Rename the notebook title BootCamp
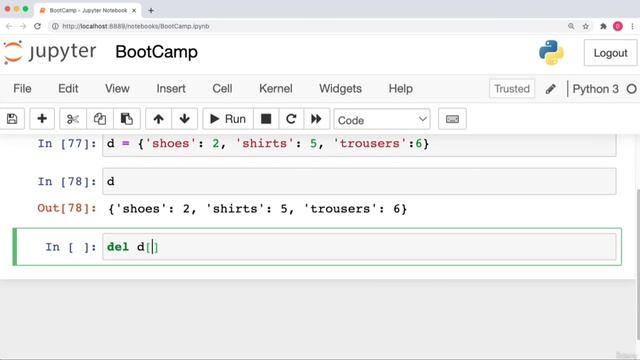640x360 pixels. coord(156,52)
